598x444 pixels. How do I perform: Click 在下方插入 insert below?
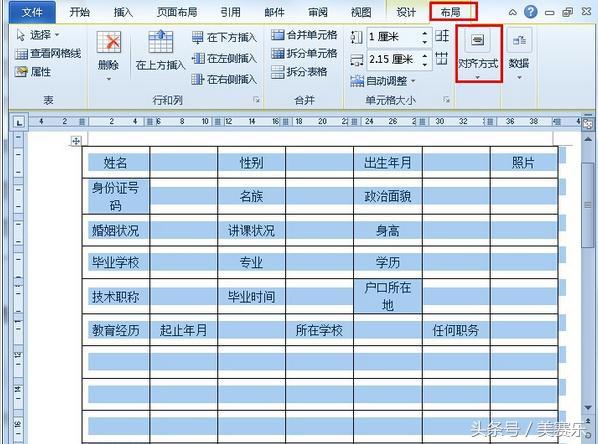pyautogui.click(x=224, y=37)
